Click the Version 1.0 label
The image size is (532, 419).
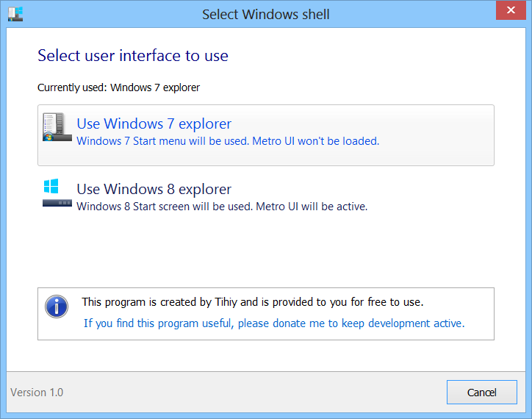(37, 393)
